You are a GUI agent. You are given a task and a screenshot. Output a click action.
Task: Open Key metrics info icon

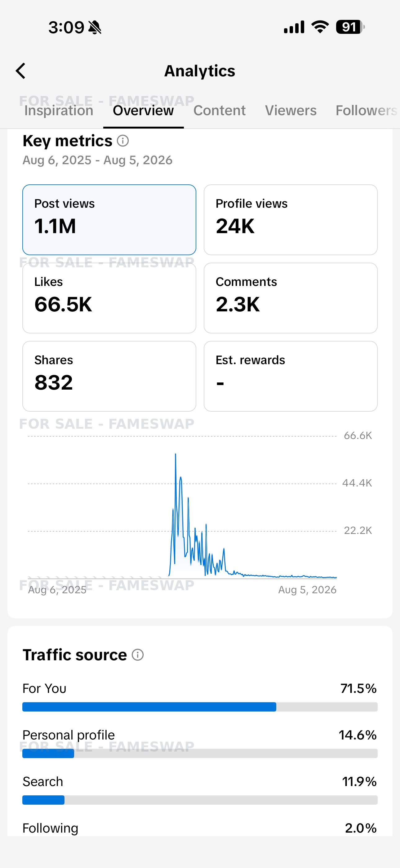(x=123, y=141)
